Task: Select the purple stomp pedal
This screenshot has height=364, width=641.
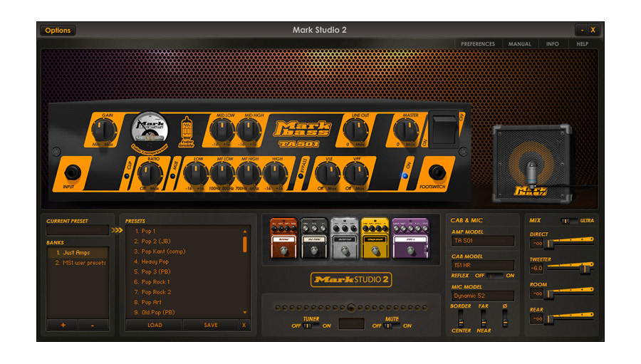Action: tap(410, 239)
